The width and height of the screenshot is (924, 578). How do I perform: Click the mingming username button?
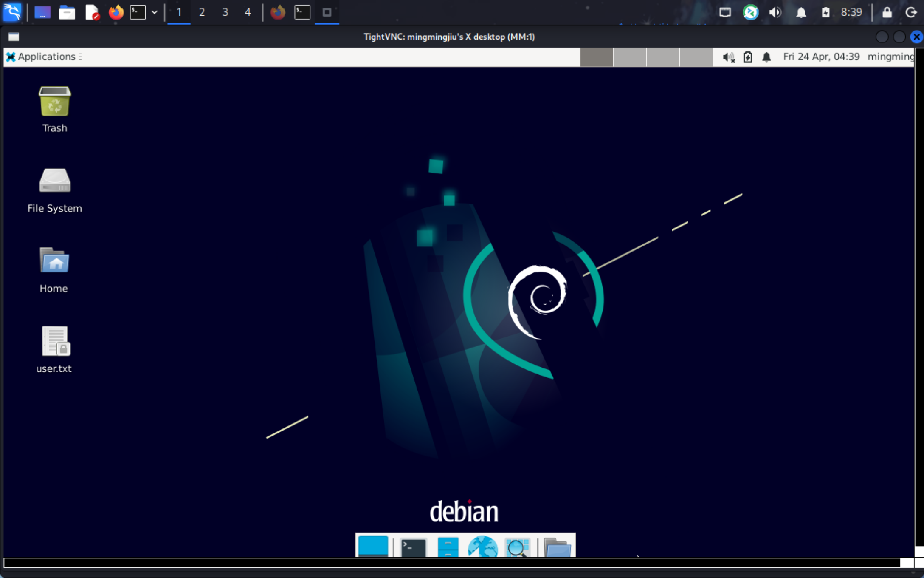pyautogui.click(x=890, y=57)
